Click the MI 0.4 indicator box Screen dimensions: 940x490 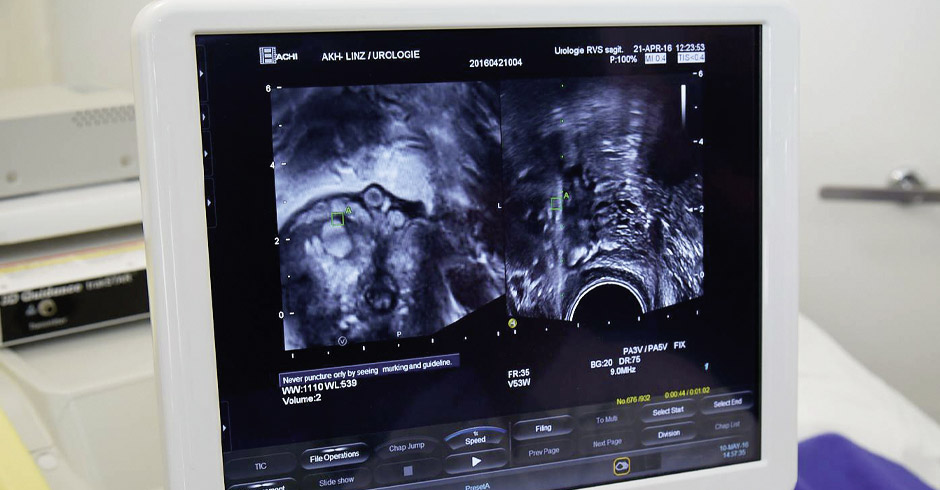click(x=655, y=58)
